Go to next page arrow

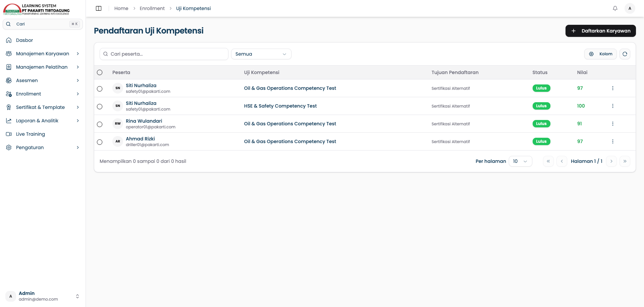[x=611, y=161]
